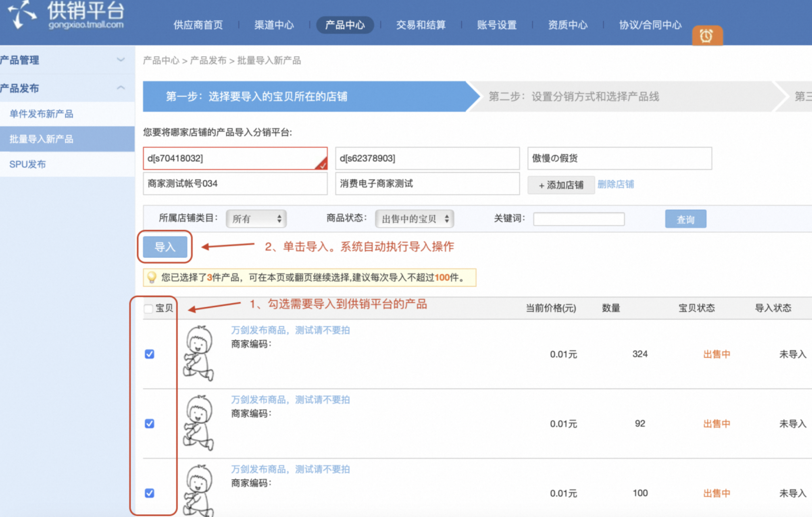
Task: Check the 宝贝 select-all checkbox
Action: coord(148,309)
